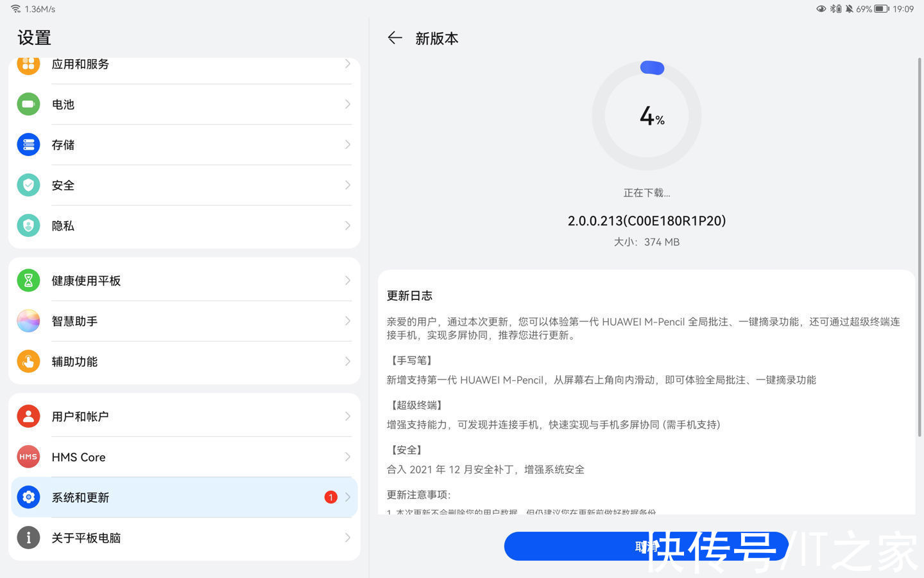Tap the battery indicator in status bar
The width and height of the screenshot is (924, 578).
point(882,9)
